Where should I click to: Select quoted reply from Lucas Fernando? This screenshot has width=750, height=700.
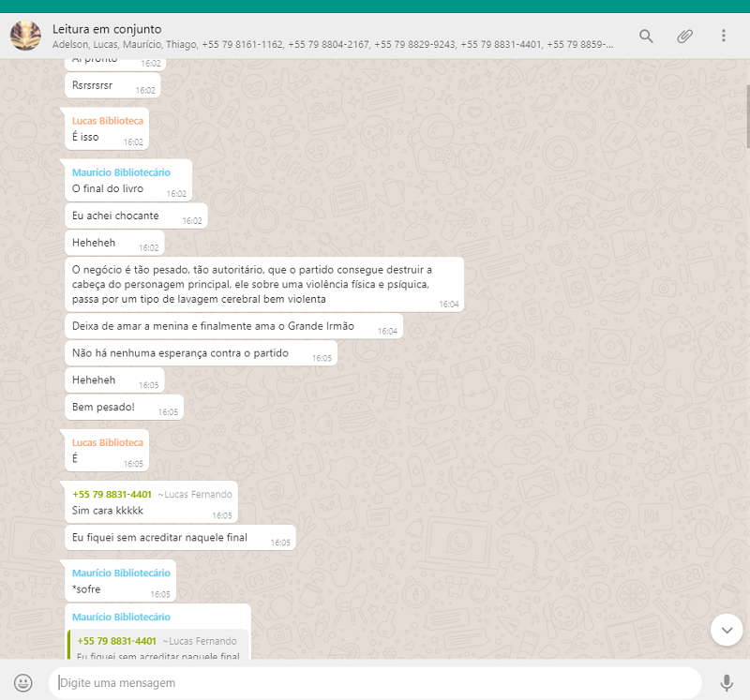pyautogui.click(x=159, y=647)
